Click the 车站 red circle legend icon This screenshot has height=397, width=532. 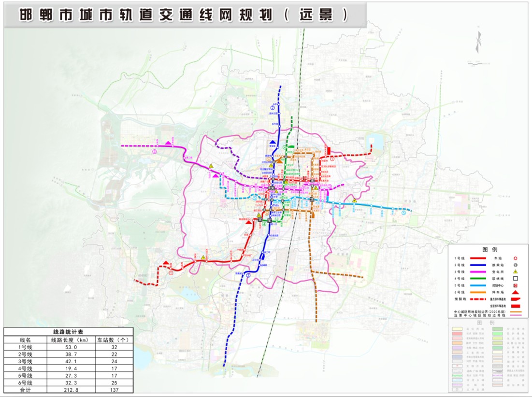pyautogui.click(x=516, y=259)
